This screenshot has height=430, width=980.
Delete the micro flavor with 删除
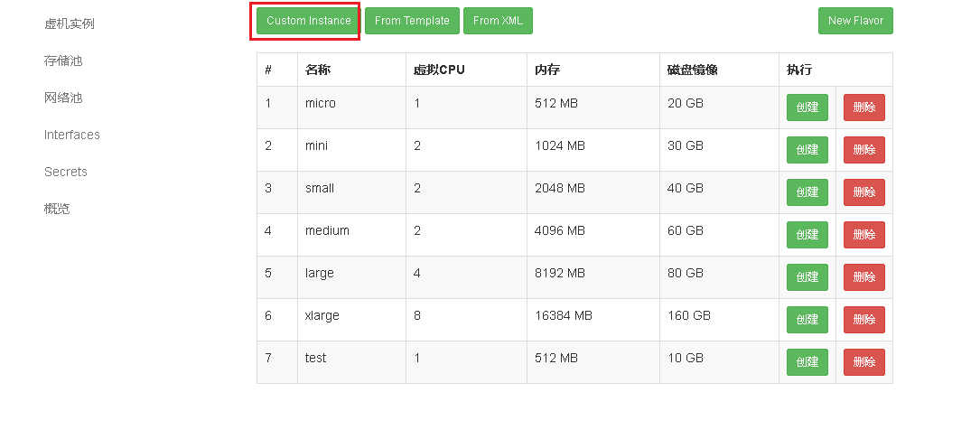click(863, 107)
